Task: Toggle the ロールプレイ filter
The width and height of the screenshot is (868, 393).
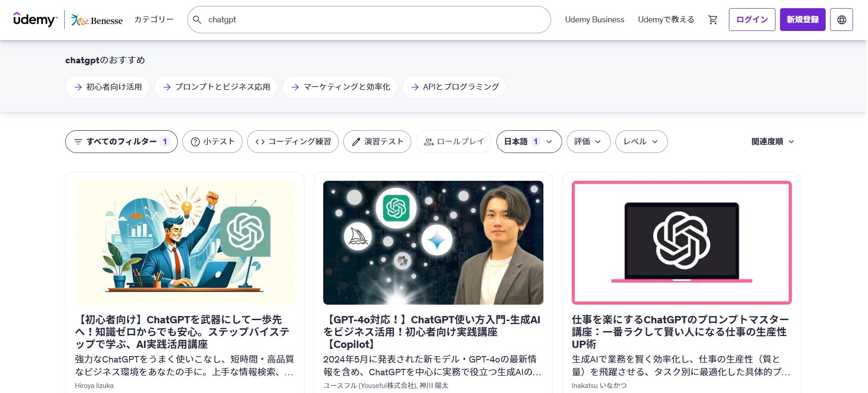Action: coord(454,142)
